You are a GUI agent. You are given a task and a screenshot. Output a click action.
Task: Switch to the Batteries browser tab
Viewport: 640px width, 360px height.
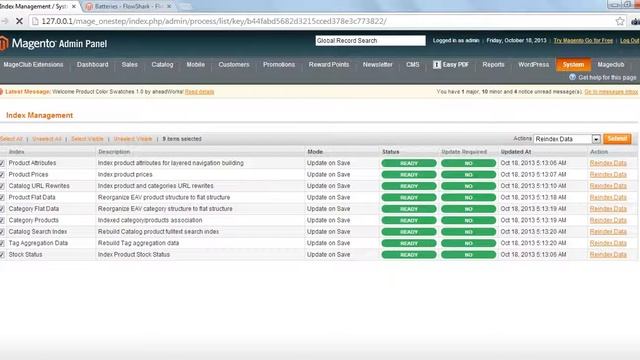(128, 7)
